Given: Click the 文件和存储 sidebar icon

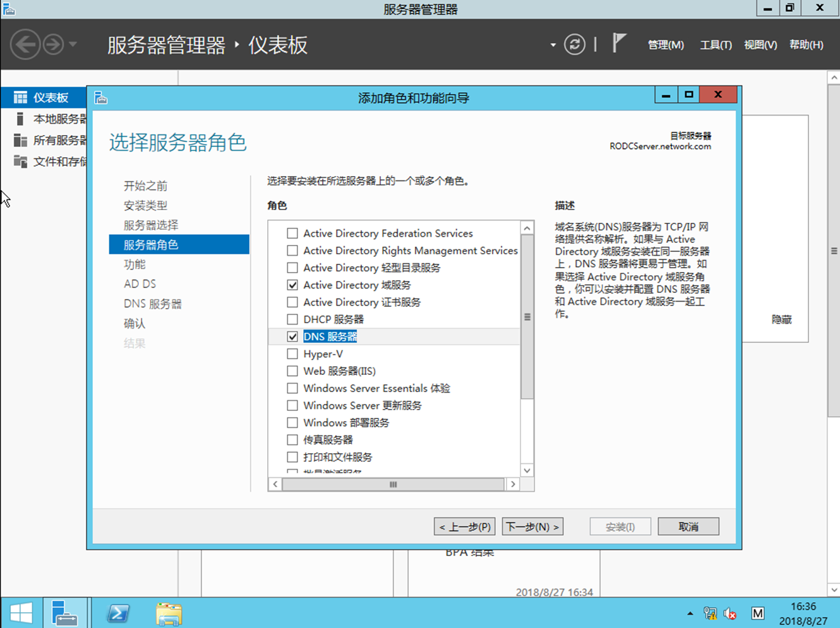Looking at the screenshot, I should 20,162.
